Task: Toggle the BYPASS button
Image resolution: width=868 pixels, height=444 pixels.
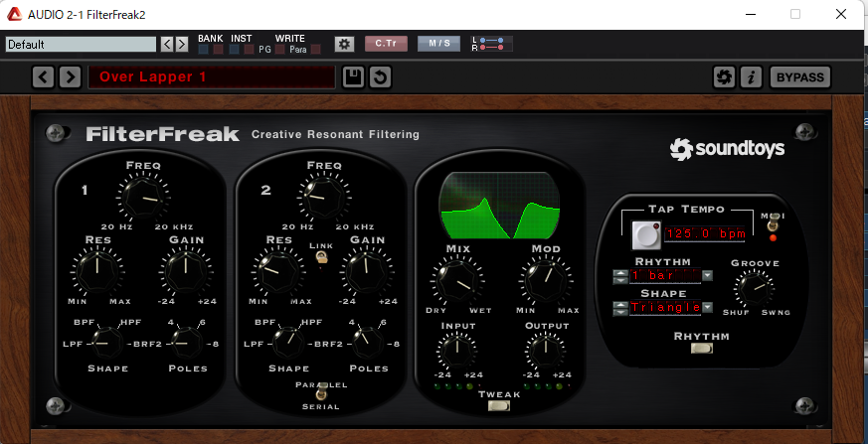Action: (x=800, y=76)
